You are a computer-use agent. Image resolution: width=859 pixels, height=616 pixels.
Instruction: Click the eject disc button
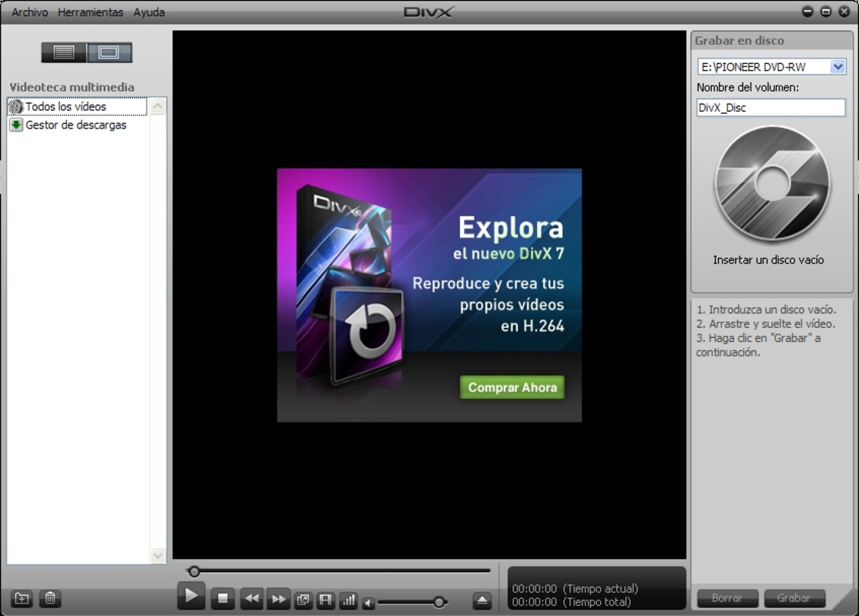(x=482, y=601)
